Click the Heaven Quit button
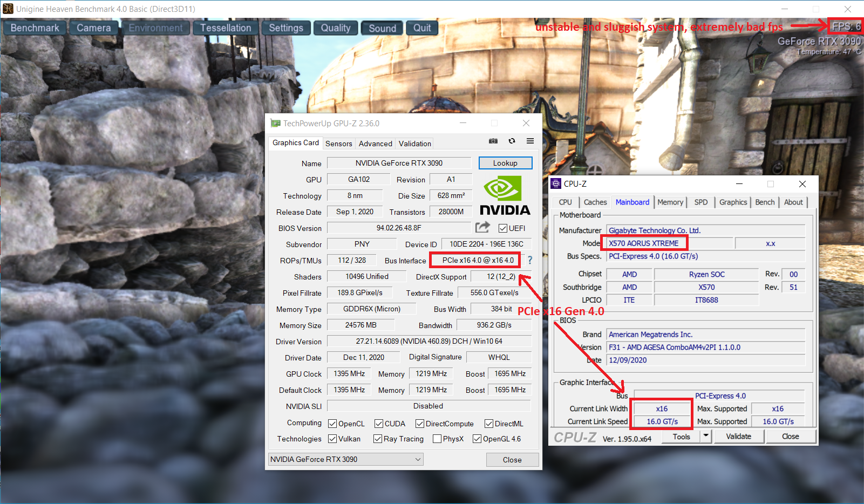 pos(422,28)
